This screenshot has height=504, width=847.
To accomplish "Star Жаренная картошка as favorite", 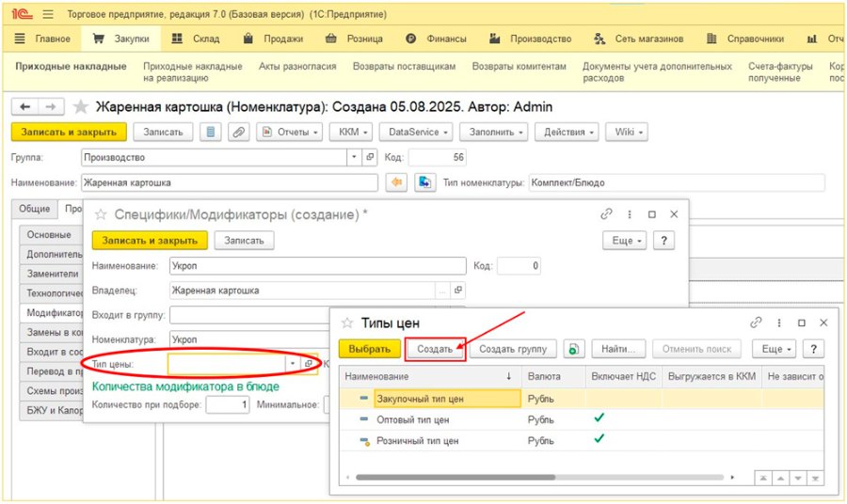I will pos(81,107).
